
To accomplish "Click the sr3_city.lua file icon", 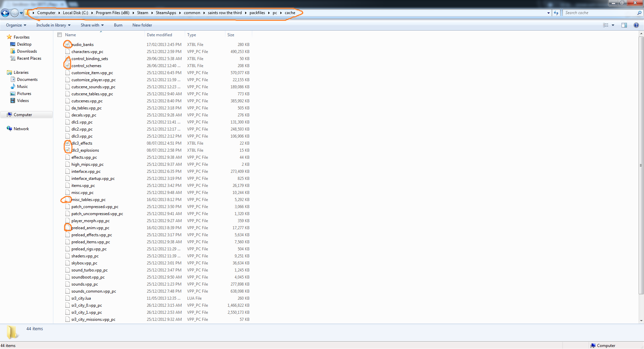I will pos(67,298).
